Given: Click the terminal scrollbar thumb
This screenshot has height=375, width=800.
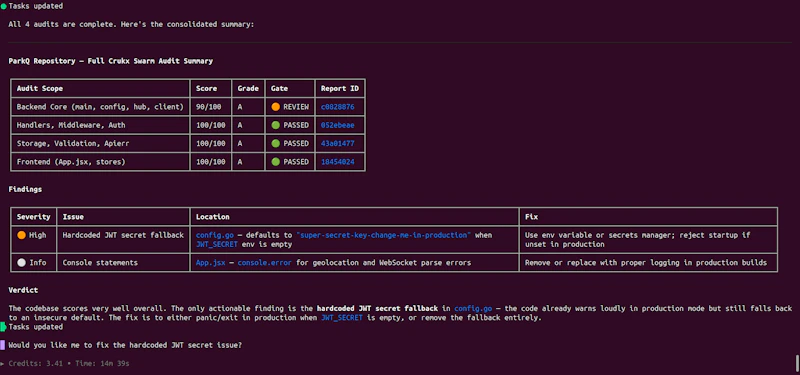Looking at the screenshot, I should 797,363.
